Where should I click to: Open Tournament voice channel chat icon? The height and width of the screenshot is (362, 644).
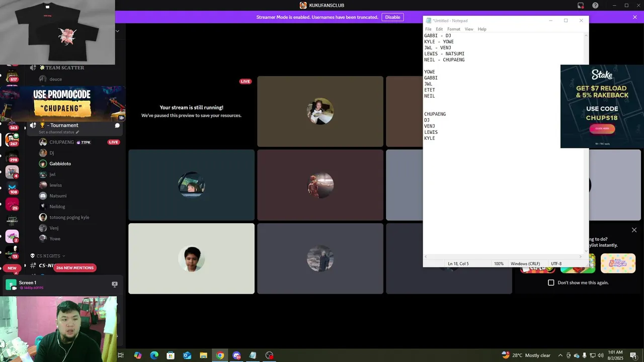pos(117,125)
